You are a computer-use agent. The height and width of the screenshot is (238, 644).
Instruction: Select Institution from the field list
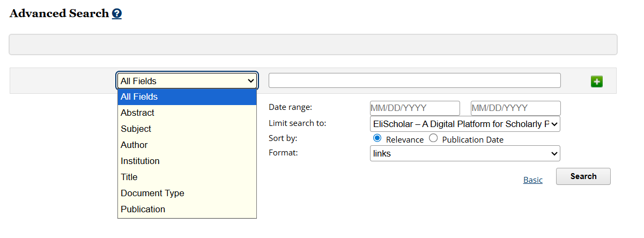[x=187, y=161]
